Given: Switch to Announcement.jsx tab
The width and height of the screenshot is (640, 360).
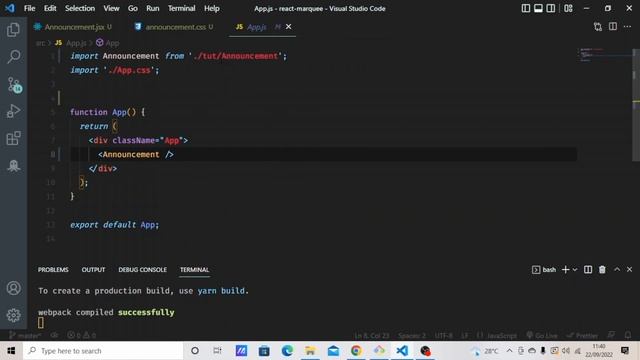Looking at the screenshot, I should [x=73, y=27].
